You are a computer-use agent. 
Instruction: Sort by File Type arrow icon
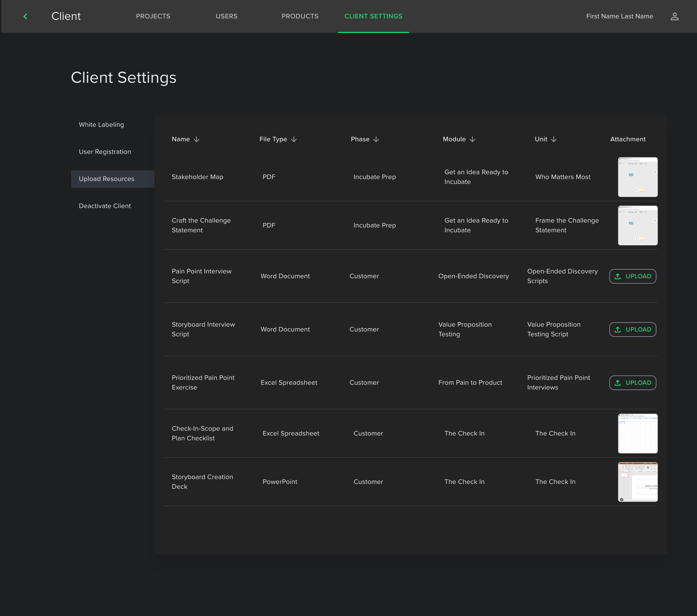pos(294,139)
